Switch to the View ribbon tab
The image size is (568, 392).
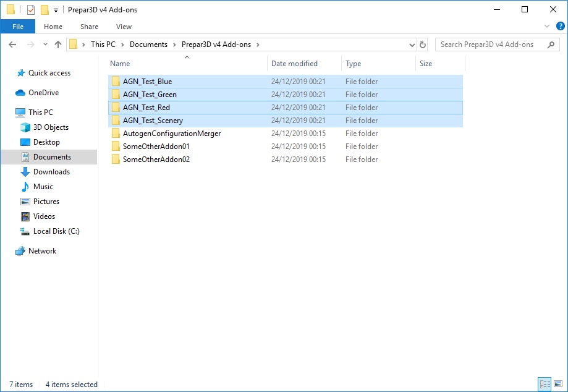tap(124, 27)
